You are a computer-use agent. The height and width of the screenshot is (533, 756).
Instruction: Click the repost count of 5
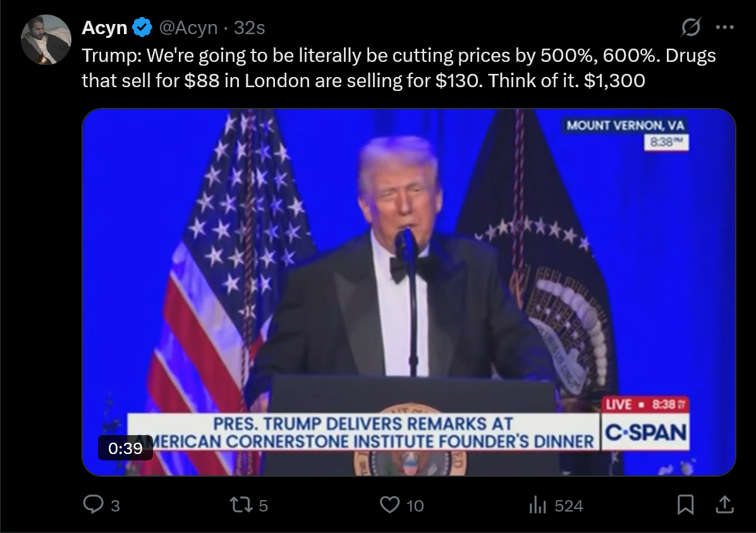263,506
